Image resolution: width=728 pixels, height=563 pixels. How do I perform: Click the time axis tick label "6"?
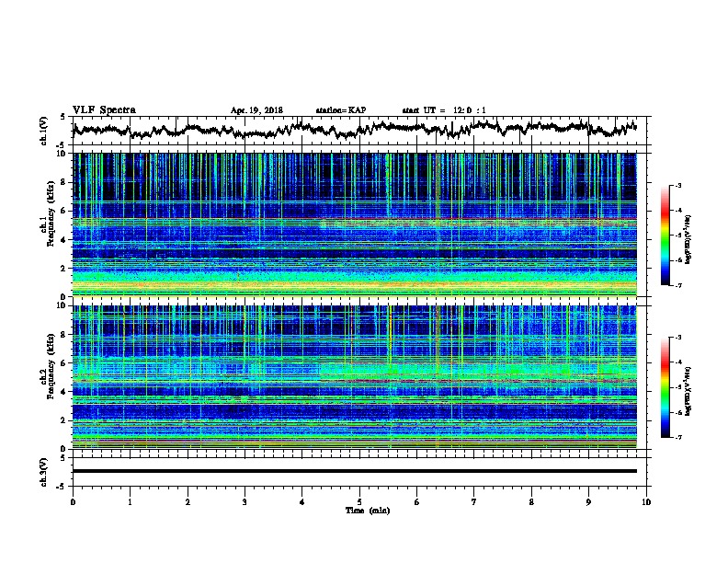click(x=417, y=502)
